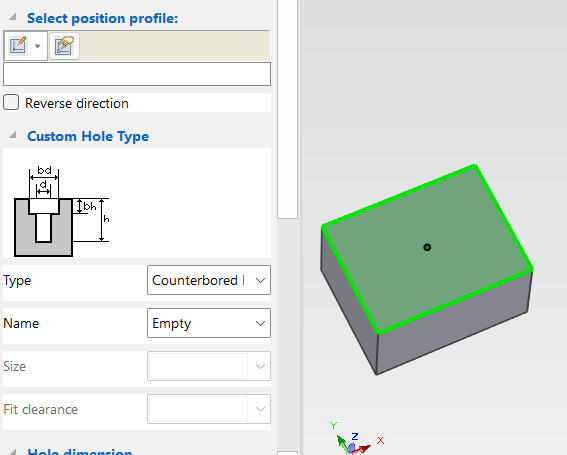Click the Size label
Image resolution: width=567 pixels, height=455 pixels.
coord(14,366)
